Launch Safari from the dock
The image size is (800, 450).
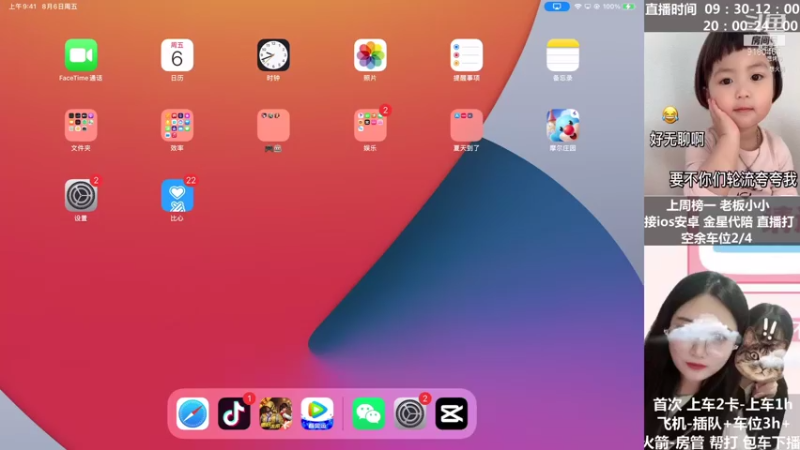(192, 413)
